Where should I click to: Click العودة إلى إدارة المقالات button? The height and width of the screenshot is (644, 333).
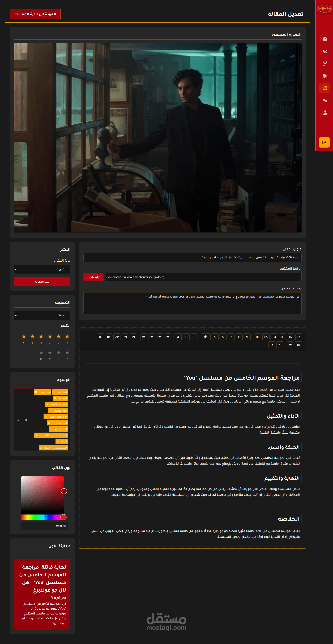point(35,14)
